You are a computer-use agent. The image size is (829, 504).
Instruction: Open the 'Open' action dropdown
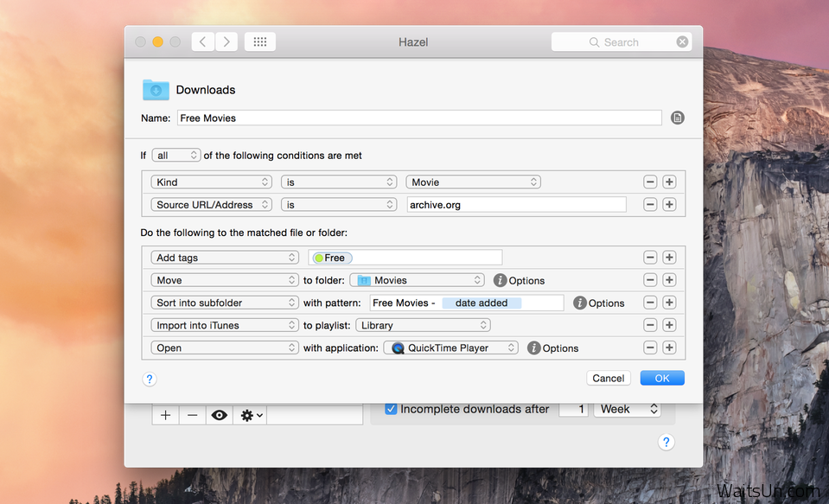pos(225,348)
